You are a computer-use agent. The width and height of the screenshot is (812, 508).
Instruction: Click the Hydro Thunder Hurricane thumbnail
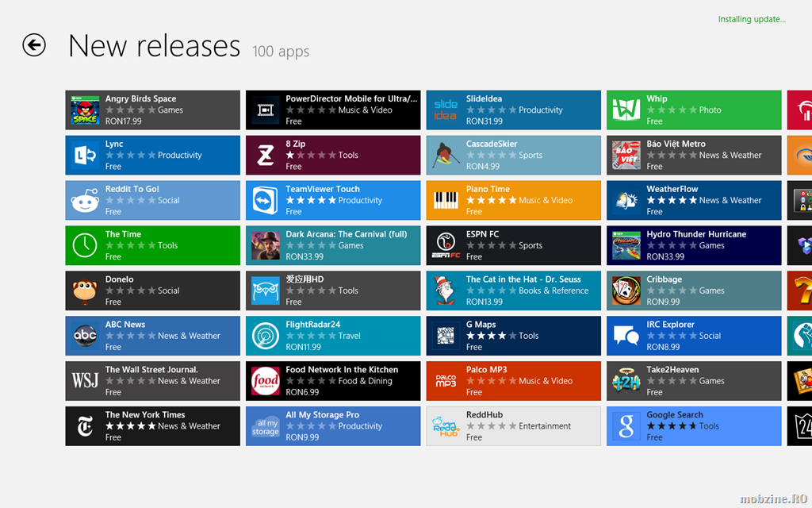[626, 245]
